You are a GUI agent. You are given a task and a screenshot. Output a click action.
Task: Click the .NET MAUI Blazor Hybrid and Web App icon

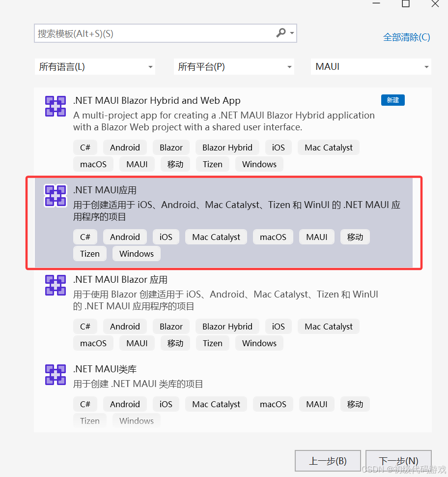point(55,106)
